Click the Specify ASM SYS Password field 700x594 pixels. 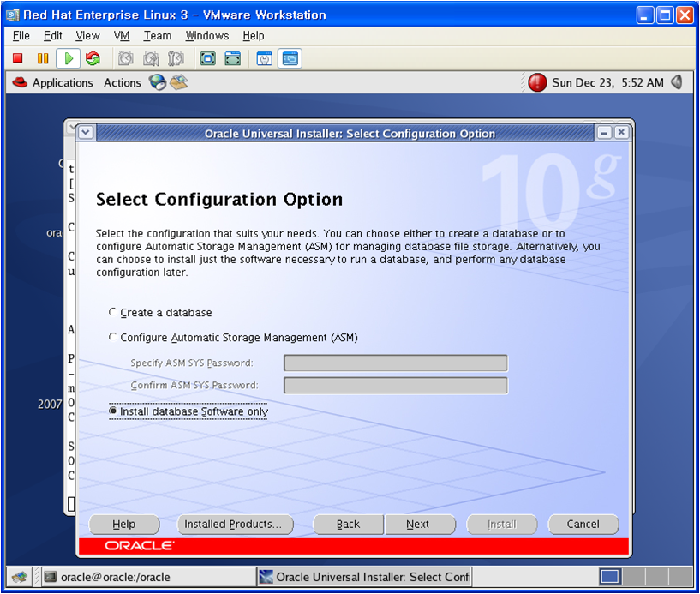(396, 363)
